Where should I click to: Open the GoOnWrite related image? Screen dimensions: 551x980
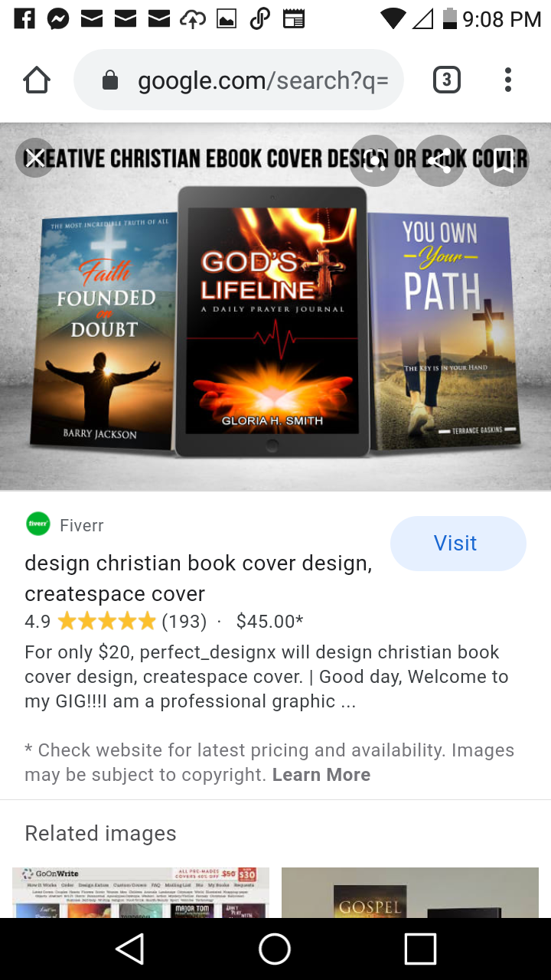[x=141, y=893]
